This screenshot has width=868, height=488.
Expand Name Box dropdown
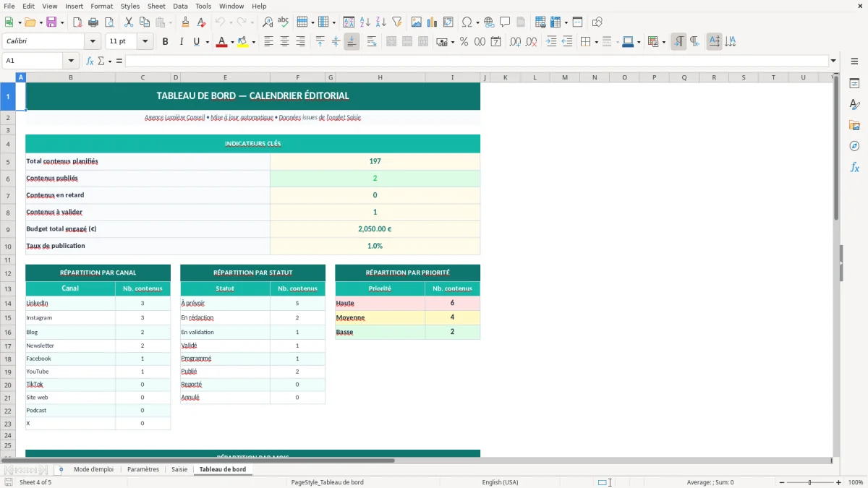click(71, 61)
